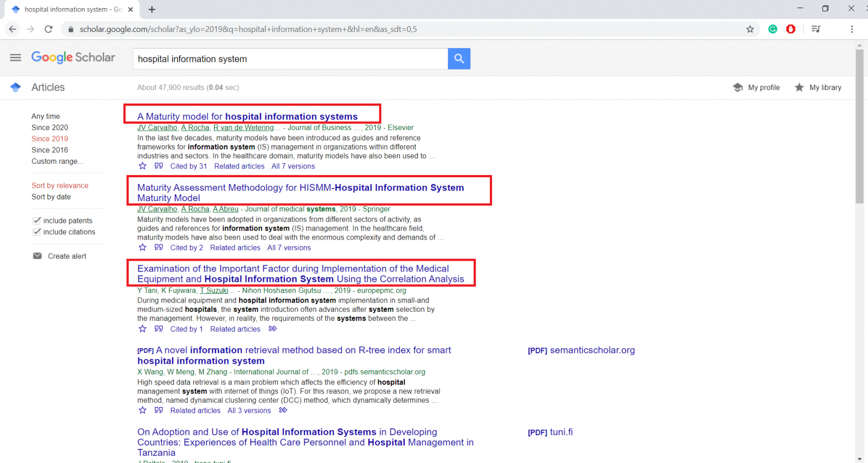Click the blue search magnifier button
This screenshot has height=463, width=868.
(459, 59)
